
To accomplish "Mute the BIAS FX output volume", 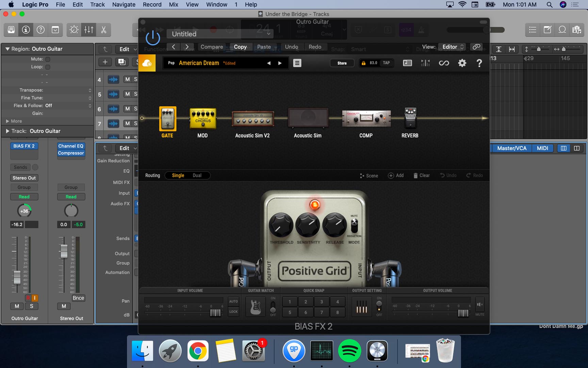I will (x=480, y=304).
